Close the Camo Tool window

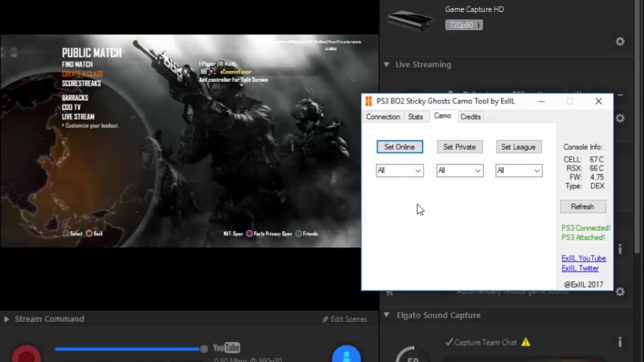599,101
